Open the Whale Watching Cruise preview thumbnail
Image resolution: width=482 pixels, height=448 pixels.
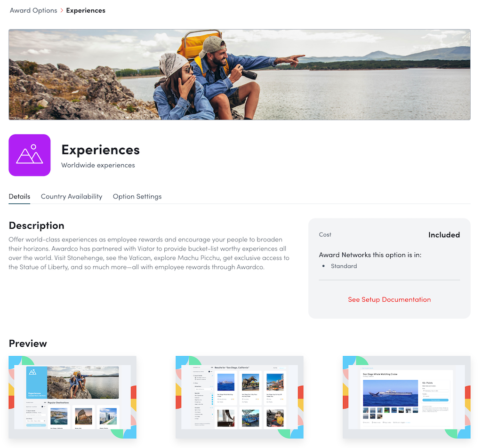point(406,397)
